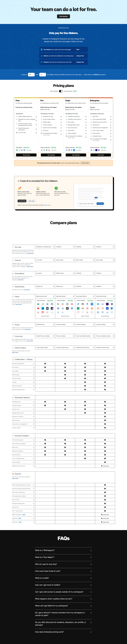
Task: Expand FAQ 'When will I get billed for my workspace?'
Action: pyautogui.click(x=63, y=606)
